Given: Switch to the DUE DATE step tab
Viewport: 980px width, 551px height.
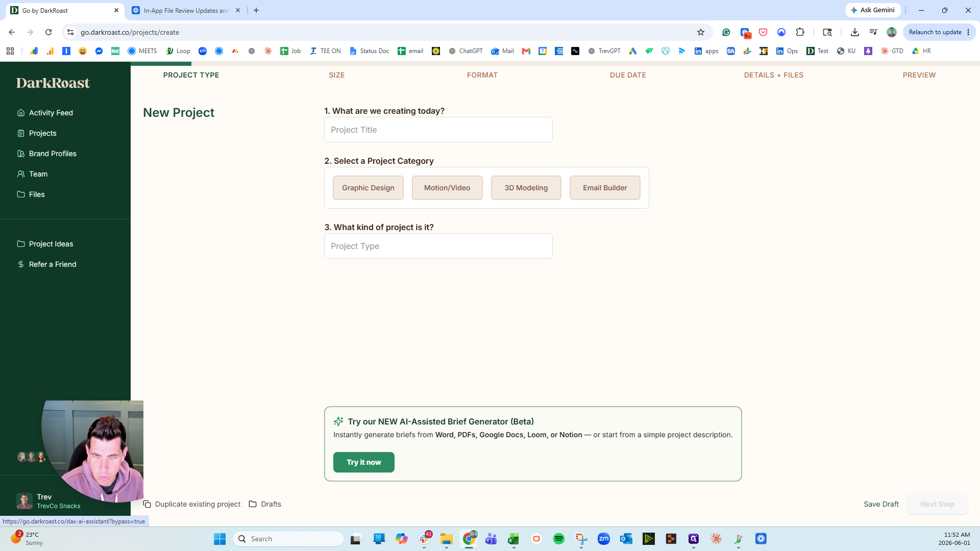Looking at the screenshot, I should tap(628, 75).
